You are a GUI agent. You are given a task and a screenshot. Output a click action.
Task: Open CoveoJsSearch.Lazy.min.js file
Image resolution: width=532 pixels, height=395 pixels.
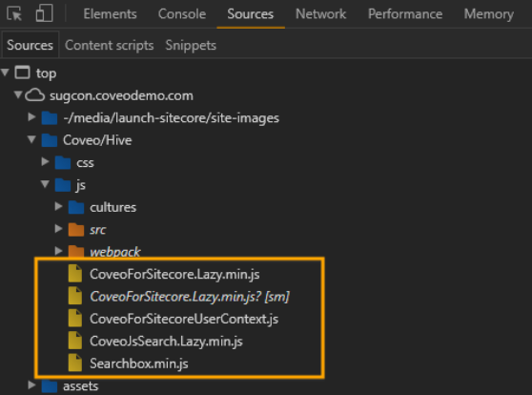click(166, 341)
